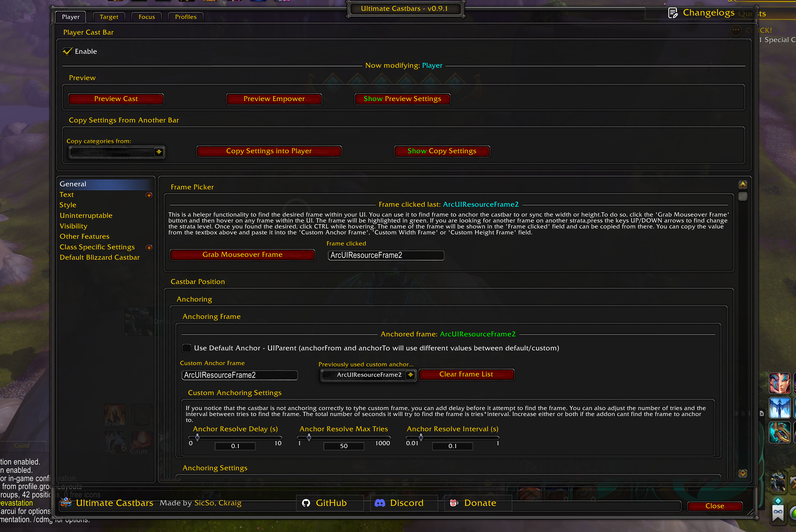The height and width of the screenshot is (532, 796).
Task: Click the Anchor Resolve Delay slider handle
Action: click(197, 437)
